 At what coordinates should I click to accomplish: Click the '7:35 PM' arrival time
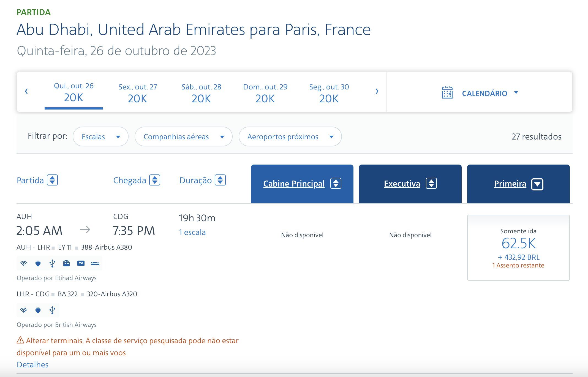[x=134, y=231]
